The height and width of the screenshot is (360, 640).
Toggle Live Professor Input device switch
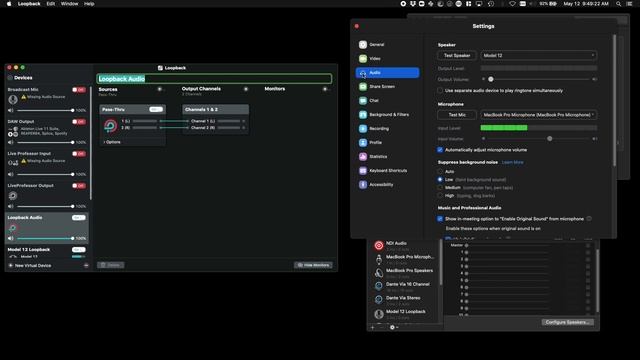point(79,154)
